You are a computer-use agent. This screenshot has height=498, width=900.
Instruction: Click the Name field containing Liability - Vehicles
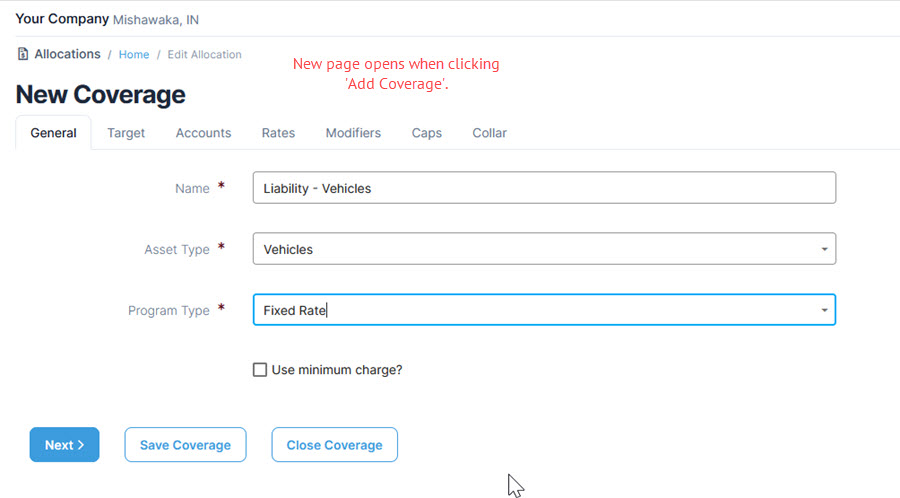click(x=544, y=188)
